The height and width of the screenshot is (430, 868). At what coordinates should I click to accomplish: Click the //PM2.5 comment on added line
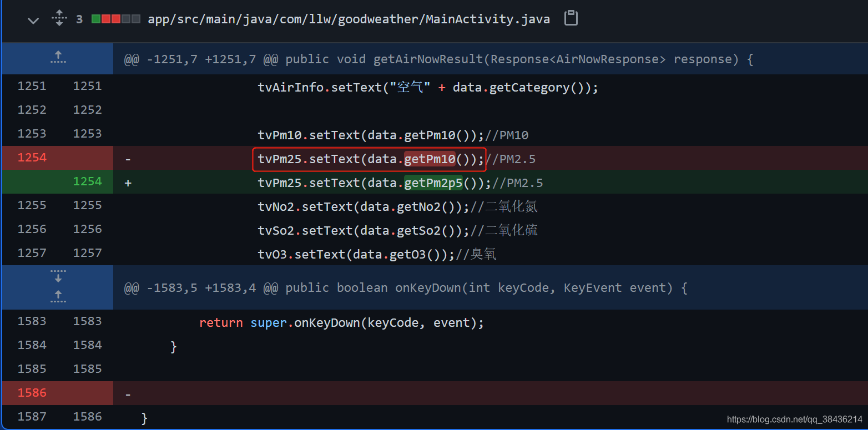(518, 183)
